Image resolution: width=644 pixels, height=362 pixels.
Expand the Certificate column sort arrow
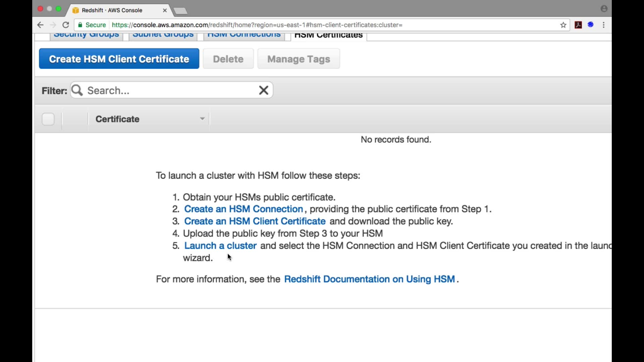[202, 119]
